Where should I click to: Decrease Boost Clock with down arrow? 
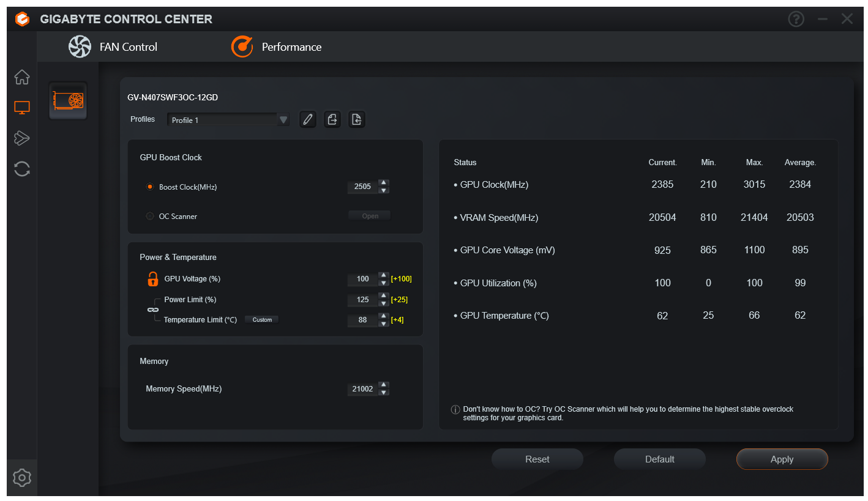pos(384,190)
